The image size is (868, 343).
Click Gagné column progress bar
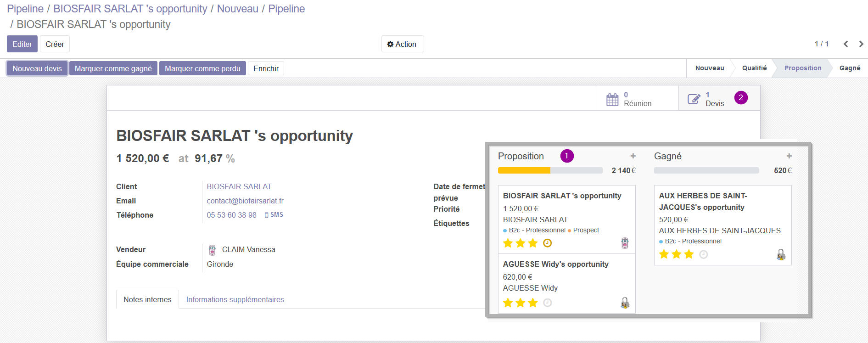point(706,170)
